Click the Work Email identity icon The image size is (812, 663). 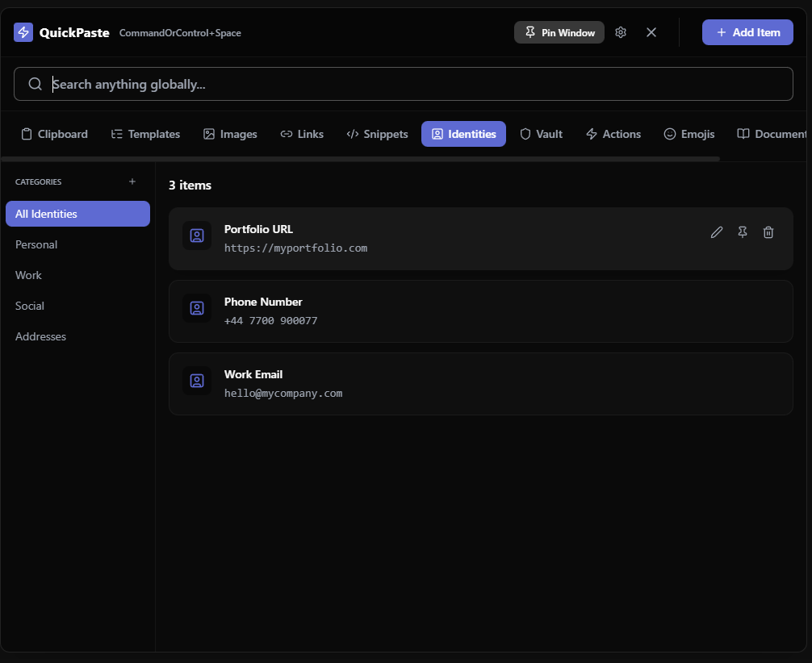click(x=197, y=381)
